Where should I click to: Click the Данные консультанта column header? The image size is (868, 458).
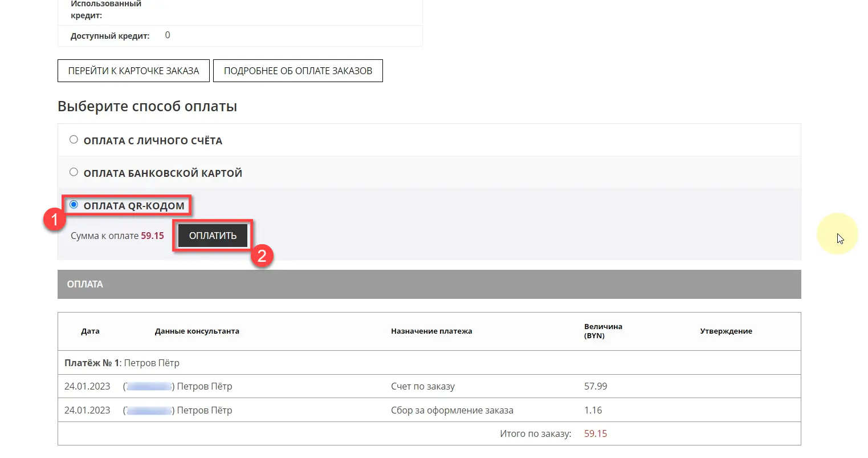(x=197, y=331)
